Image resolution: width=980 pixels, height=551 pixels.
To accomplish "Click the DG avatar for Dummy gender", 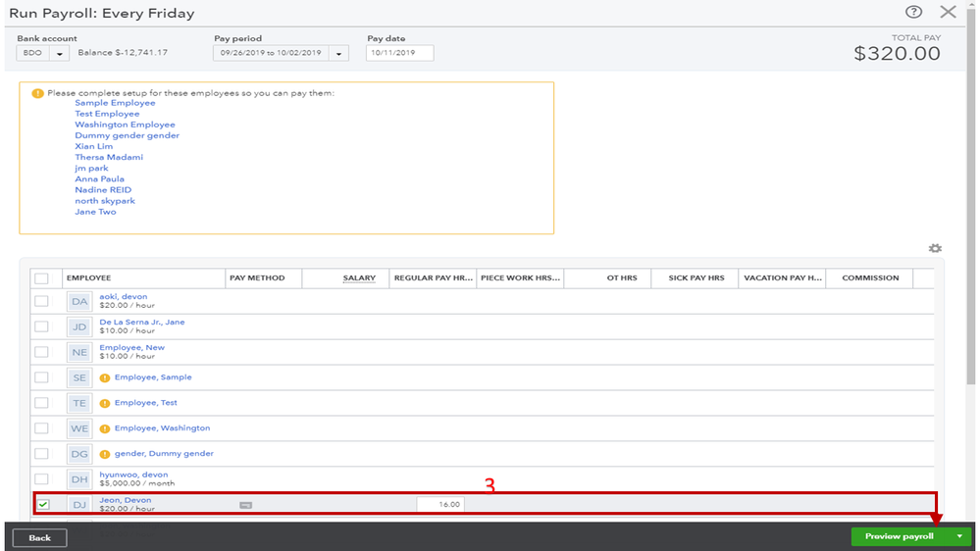I will (x=79, y=454).
